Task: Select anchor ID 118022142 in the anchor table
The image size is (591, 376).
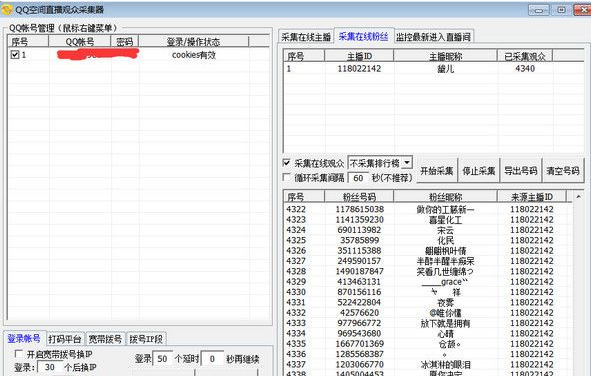Action: click(359, 69)
